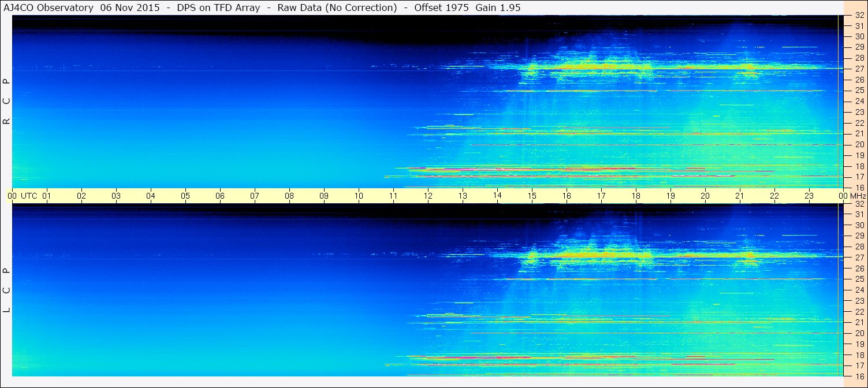Image resolution: width=868 pixels, height=388 pixels.
Task: Jump to the 17 hour label on axis
Action: [601, 196]
